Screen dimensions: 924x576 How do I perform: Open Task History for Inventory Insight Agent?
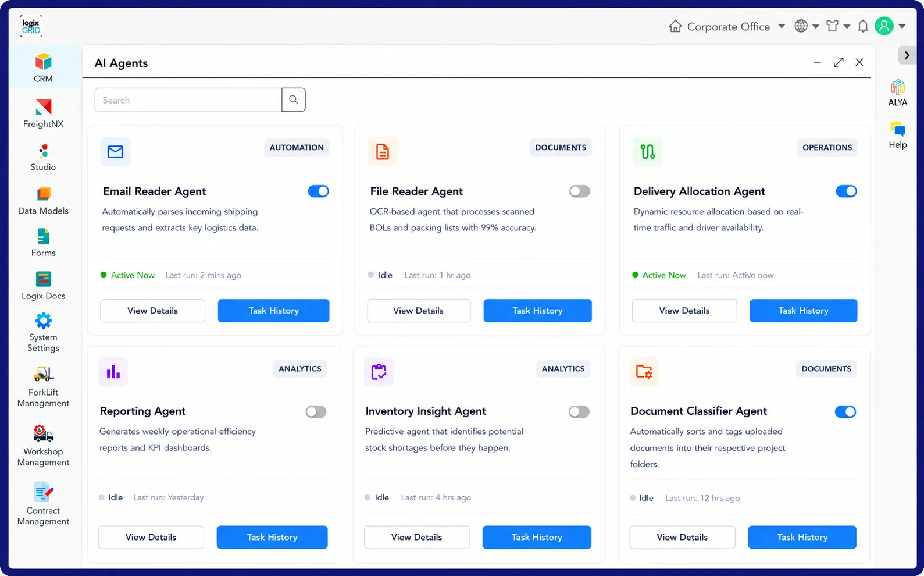point(537,538)
